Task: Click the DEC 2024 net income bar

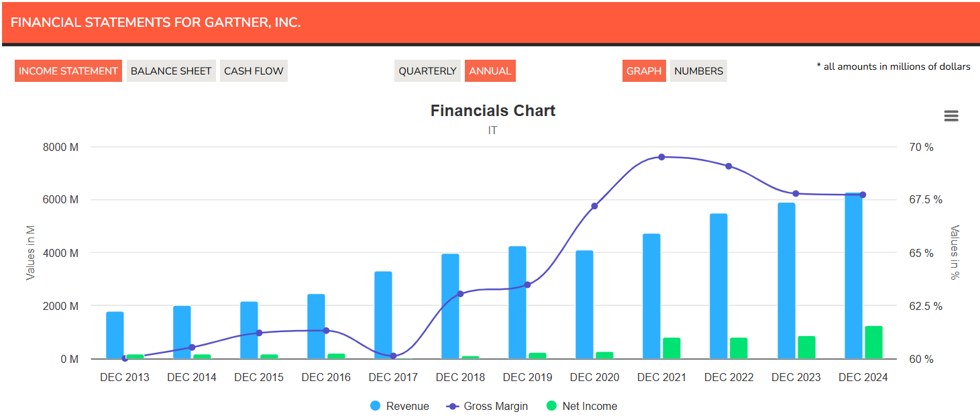Action: pos(873,342)
